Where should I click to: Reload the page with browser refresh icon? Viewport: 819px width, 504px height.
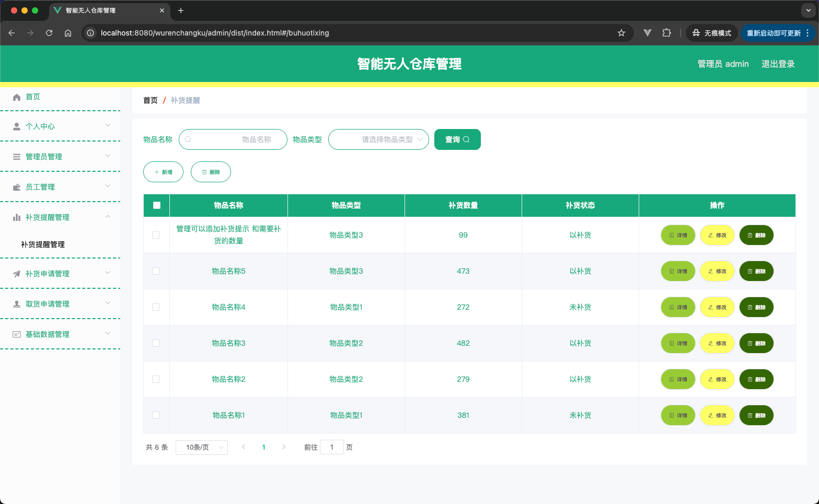(x=49, y=33)
